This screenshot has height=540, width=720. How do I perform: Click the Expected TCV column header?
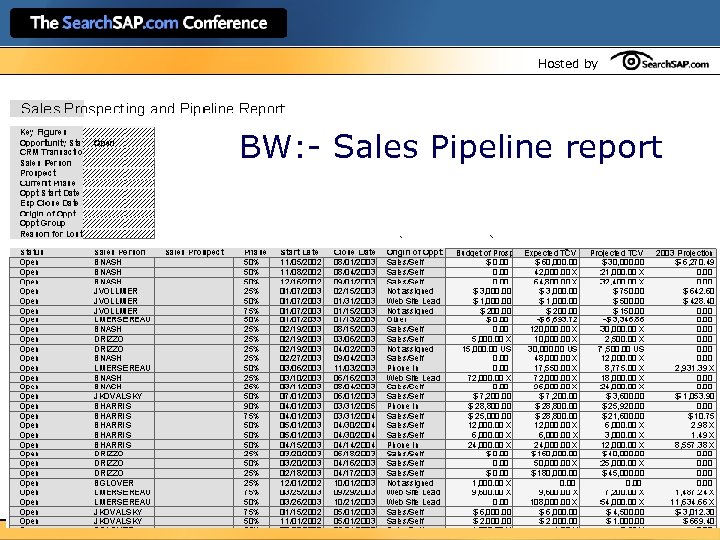point(550,253)
